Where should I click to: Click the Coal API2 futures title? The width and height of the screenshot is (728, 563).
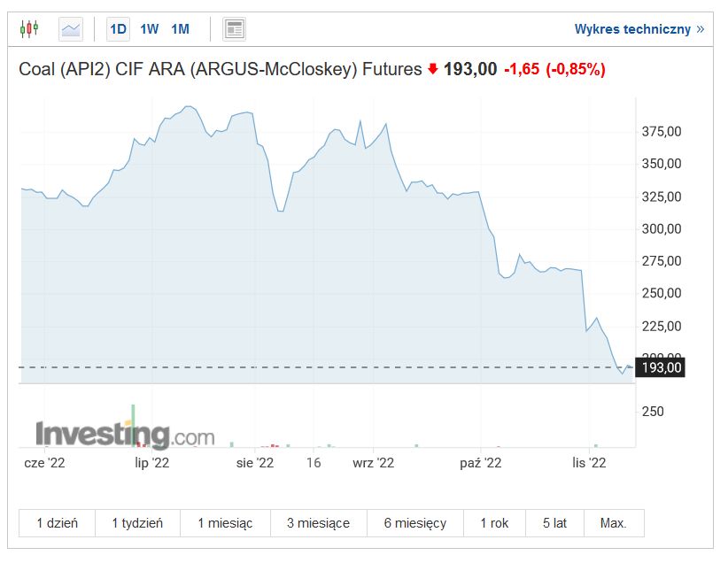(220, 69)
